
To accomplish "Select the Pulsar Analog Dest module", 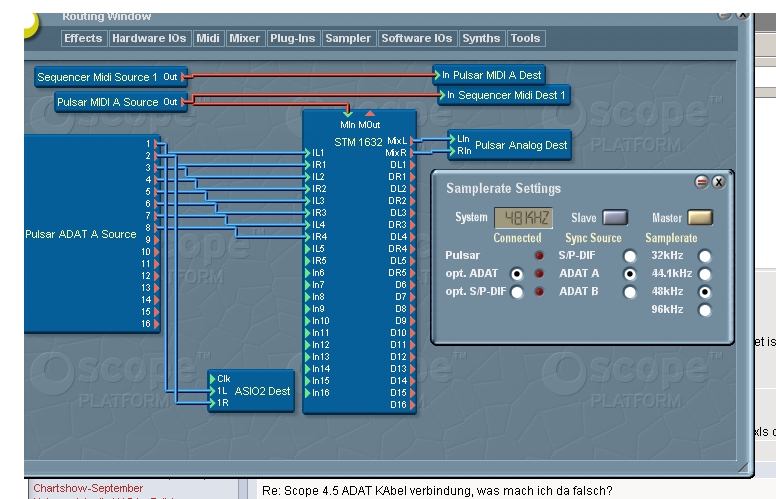I will point(510,145).
